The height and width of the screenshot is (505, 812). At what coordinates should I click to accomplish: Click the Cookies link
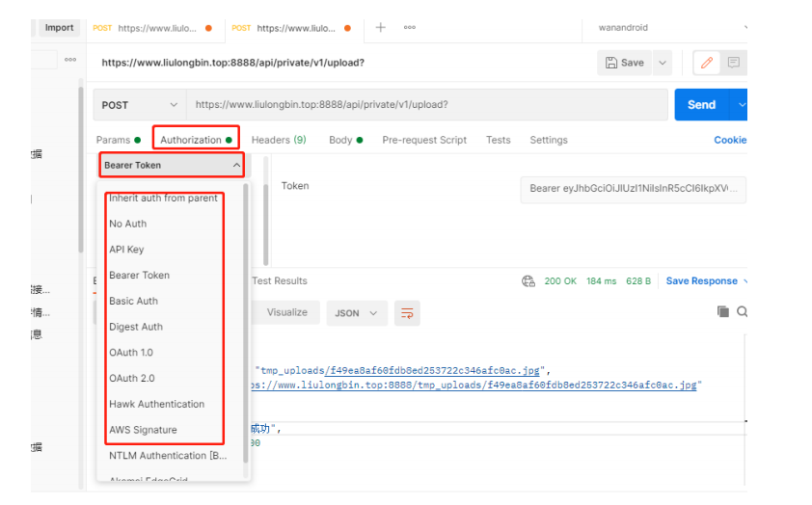[x=730, y=140]
